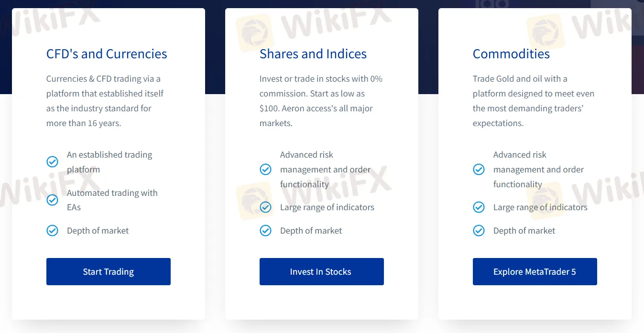Screen dimensions: 644x333
Task: Click checkmark icon next to Automated trading with EAs
Action: point(52,200)
